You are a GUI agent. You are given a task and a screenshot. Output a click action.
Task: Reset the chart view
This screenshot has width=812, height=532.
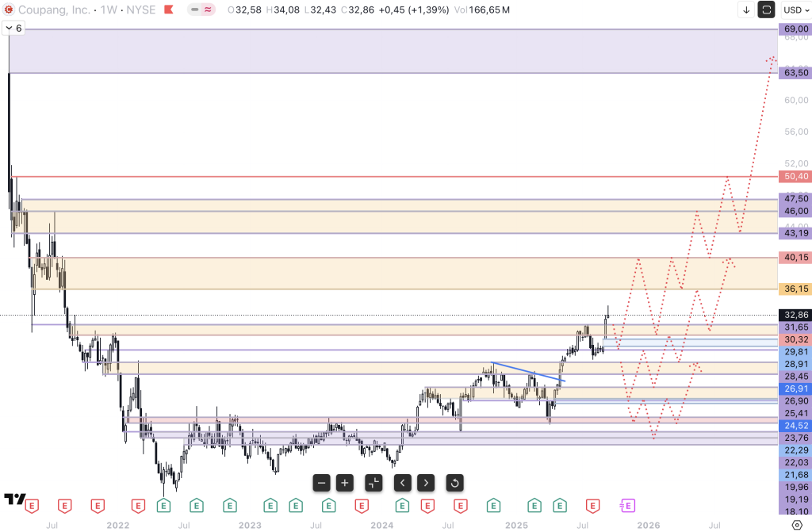[x=454, y=482]
